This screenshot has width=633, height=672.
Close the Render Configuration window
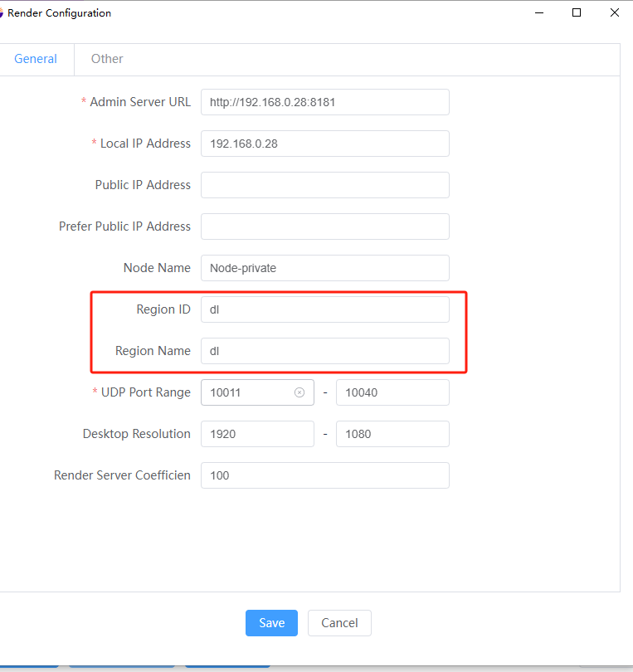pos(614,12)
